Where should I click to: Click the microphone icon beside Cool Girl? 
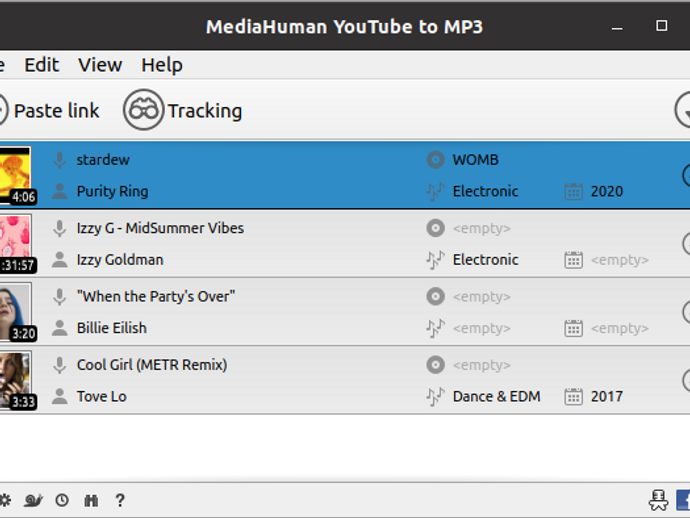[x=59, y=365]
